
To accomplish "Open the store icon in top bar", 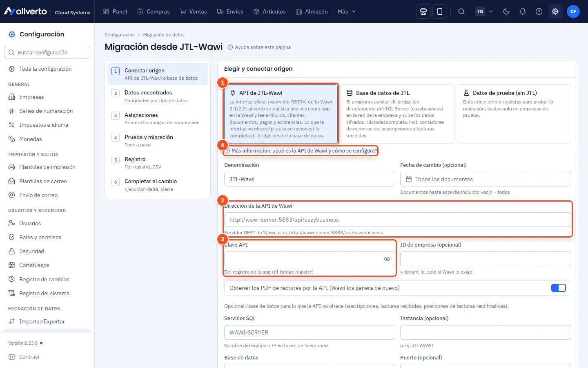I will pos(423,11).
